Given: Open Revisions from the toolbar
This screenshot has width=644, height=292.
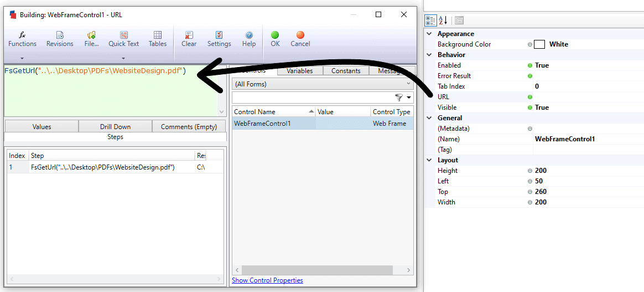Looking at the screenshot, I should coord(60,35).
